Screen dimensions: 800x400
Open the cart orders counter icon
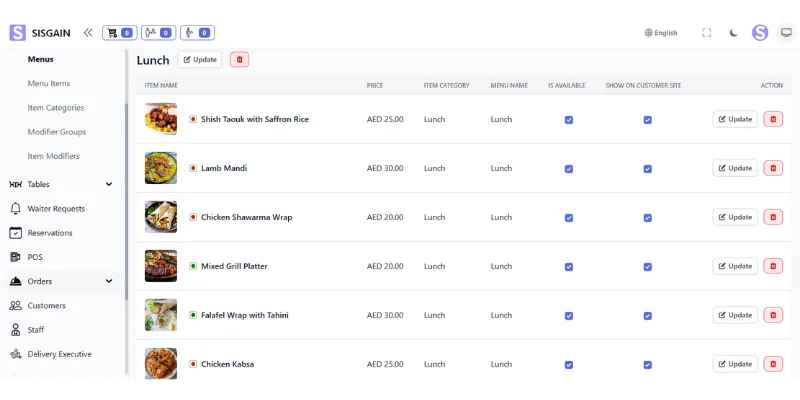tap(119, 33)
